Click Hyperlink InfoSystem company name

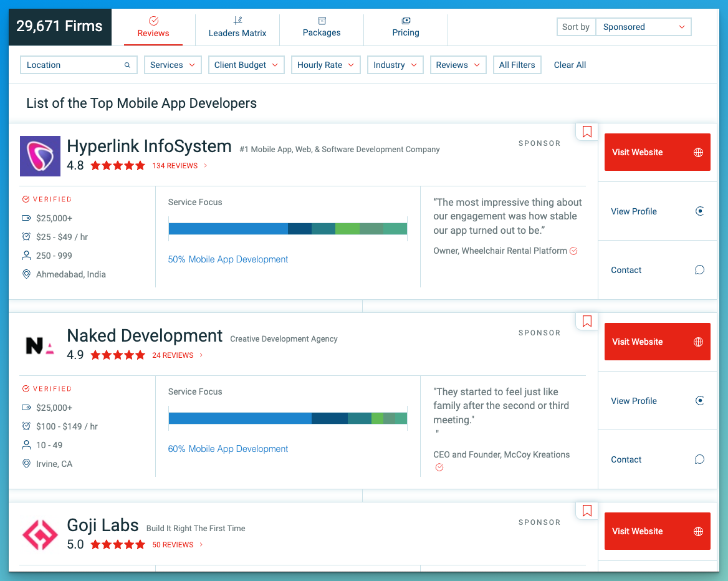(x=149, y=146)
